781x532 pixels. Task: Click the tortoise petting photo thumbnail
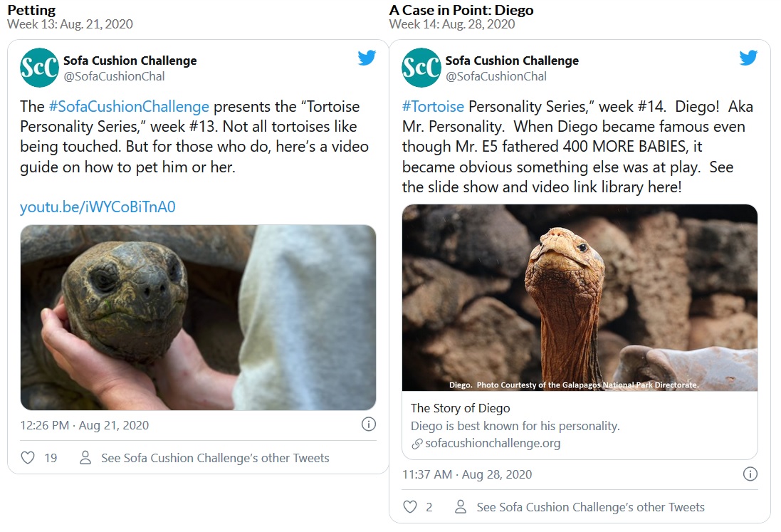(x=198, y=318)
